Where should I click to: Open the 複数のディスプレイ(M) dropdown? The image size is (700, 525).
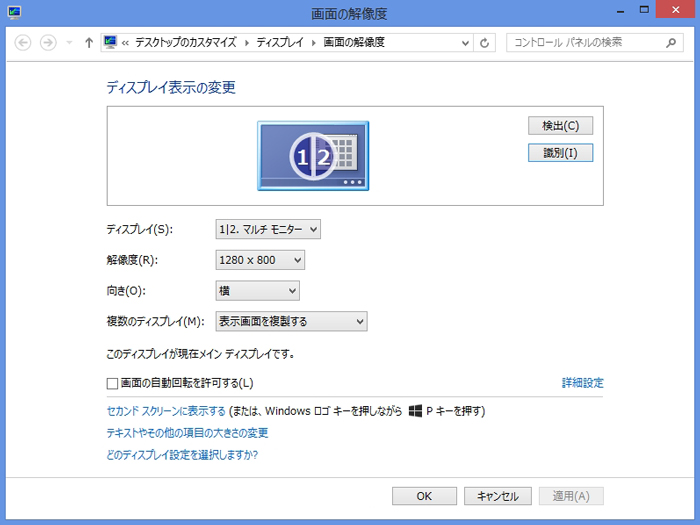coord(292,321)
